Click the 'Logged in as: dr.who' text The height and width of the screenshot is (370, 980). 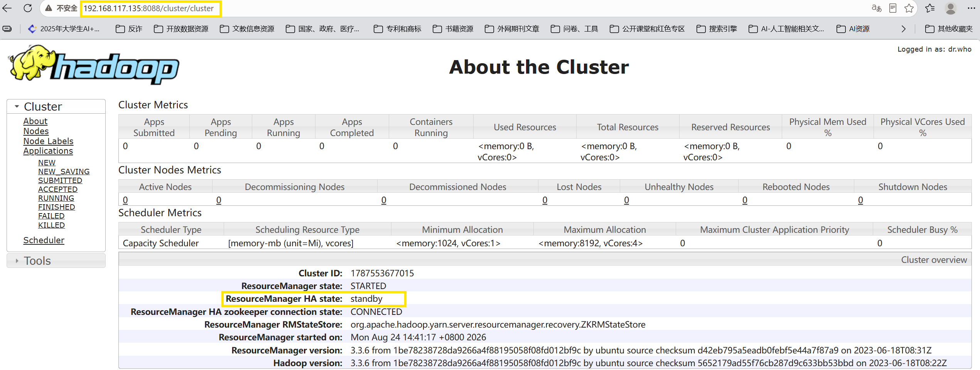click(934, 49)
